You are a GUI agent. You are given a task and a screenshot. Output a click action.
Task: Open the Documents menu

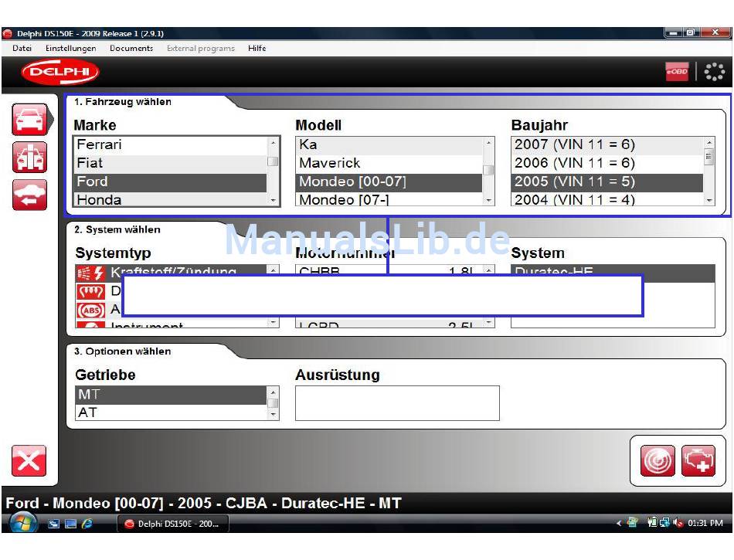pos(131,48)
